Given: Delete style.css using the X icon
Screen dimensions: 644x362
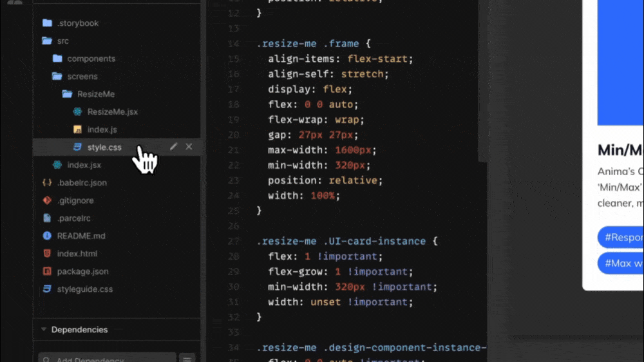Looking at the screenshot, I should pos(189,147).
